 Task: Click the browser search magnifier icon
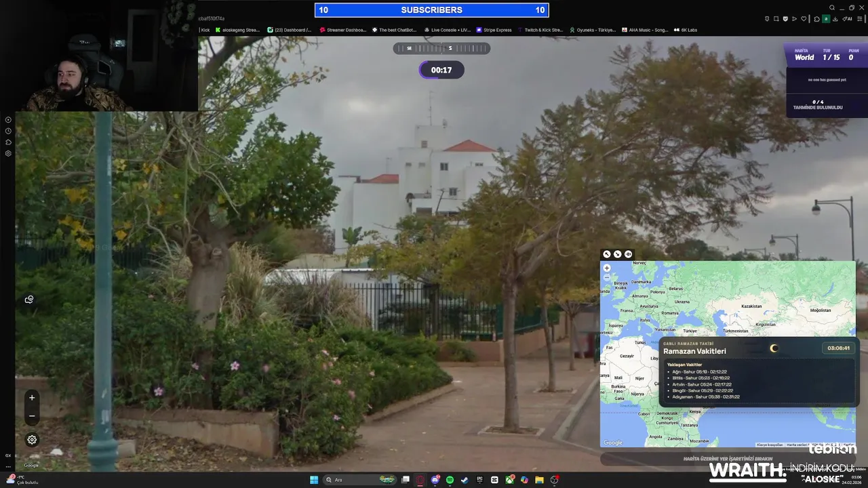832,7
